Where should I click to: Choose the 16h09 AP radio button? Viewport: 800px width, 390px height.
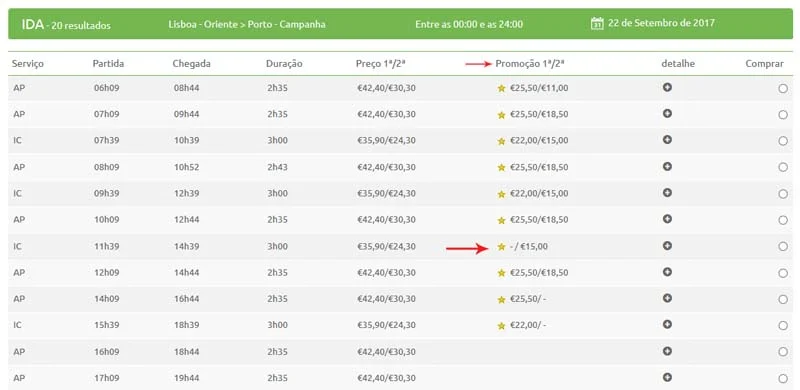783,352
